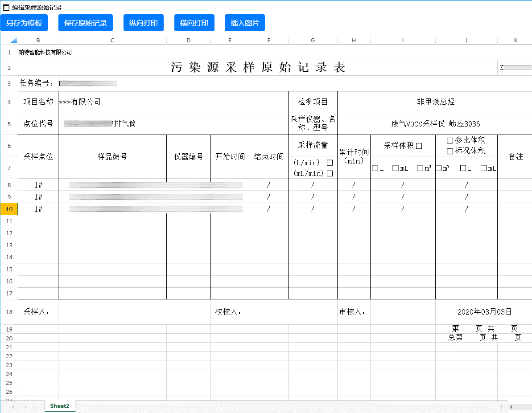The width and height of the screenshot is (532, 413).
Task: Select the 仪器编号 header cell
Action: pos(189,157)
